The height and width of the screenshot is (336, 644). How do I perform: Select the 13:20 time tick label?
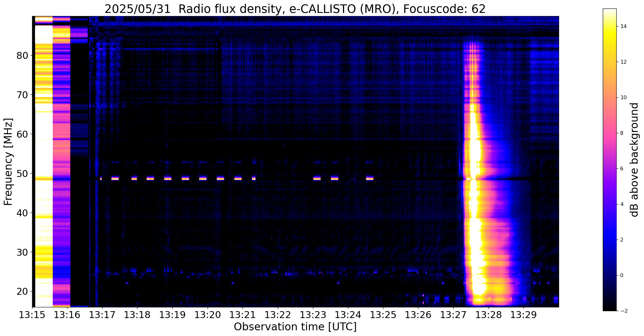207,315
